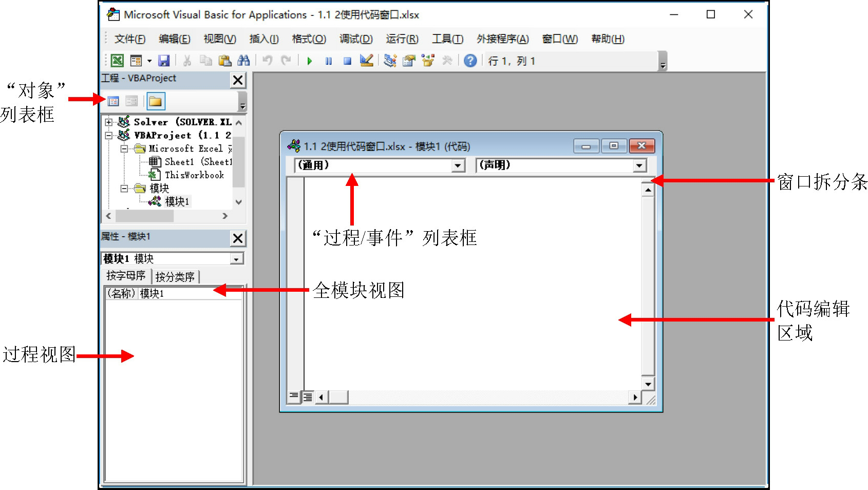The image size is (868, 490).
Task: Toggle Design Mode in the toolbar
Action: 367,61
